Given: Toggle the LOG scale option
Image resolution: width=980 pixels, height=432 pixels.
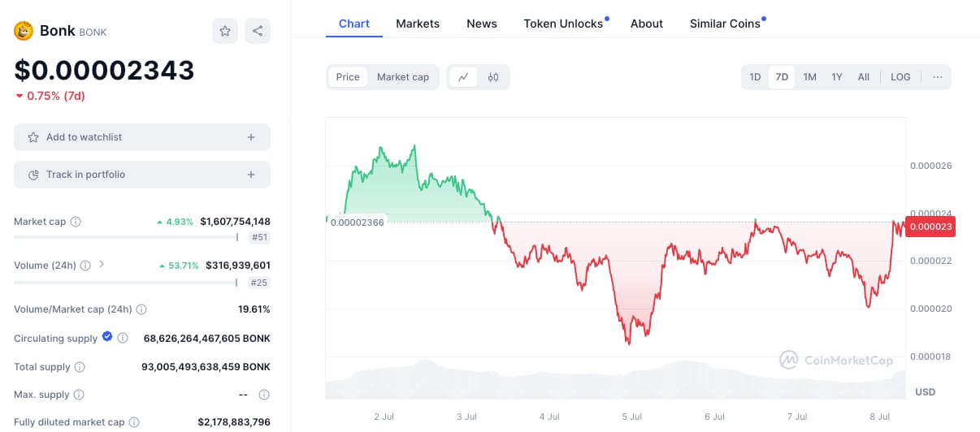Looking at the screenshot, I should 900,77.
